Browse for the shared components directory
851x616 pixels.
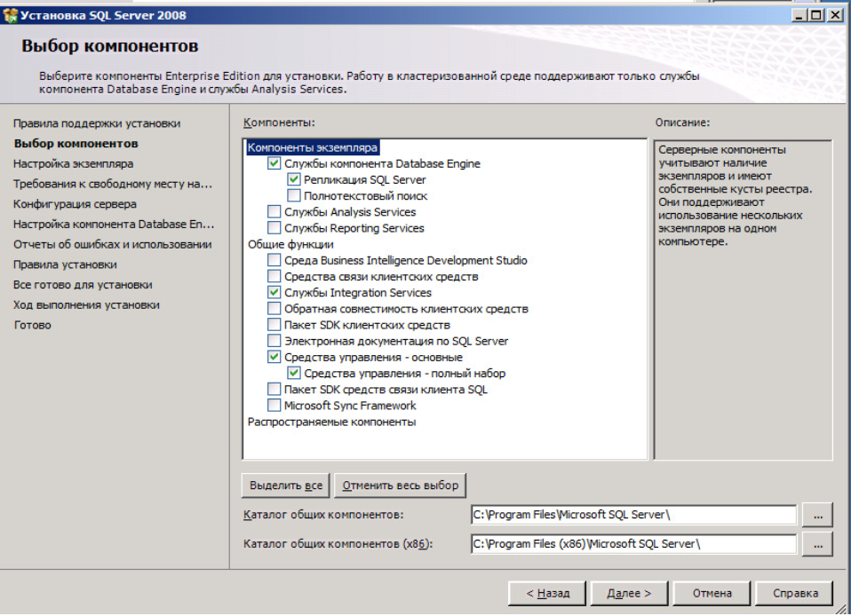click(x=816, y=515)
